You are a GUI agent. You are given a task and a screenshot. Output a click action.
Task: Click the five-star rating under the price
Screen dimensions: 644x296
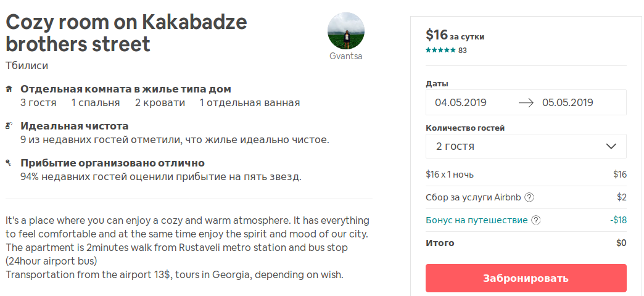click(440, 51)
